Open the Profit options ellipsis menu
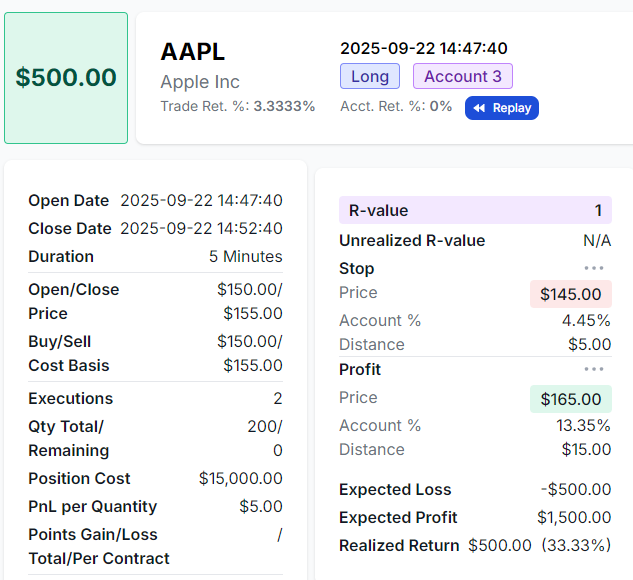Image resolution: width=633 pixels, height=580 pixels. pyautogui.click(x=594, y=369)
